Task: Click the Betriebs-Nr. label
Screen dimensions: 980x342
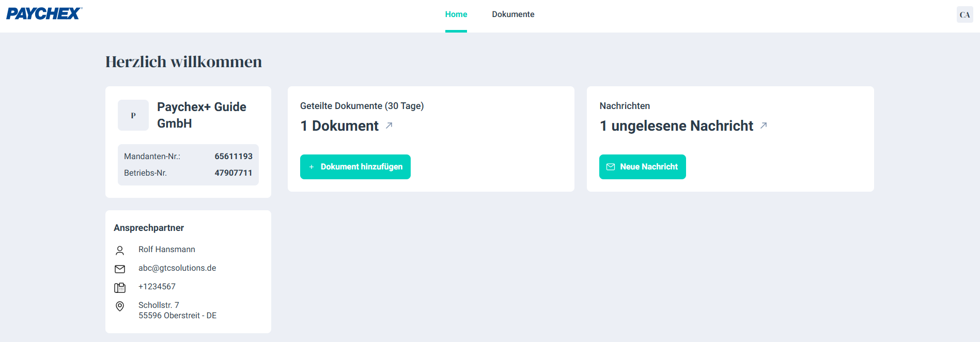Action: point(145,173)
